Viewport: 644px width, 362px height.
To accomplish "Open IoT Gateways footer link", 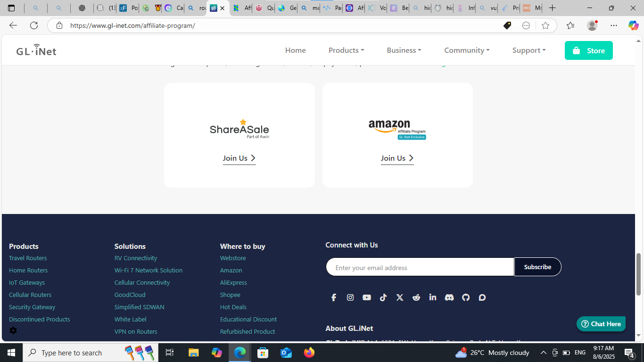I will 27,282.
